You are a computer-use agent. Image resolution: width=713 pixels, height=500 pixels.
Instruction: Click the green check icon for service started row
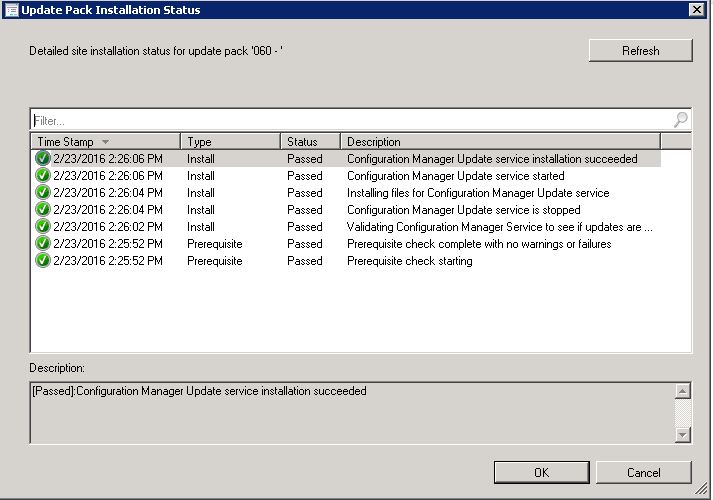(x=42, y=176)
